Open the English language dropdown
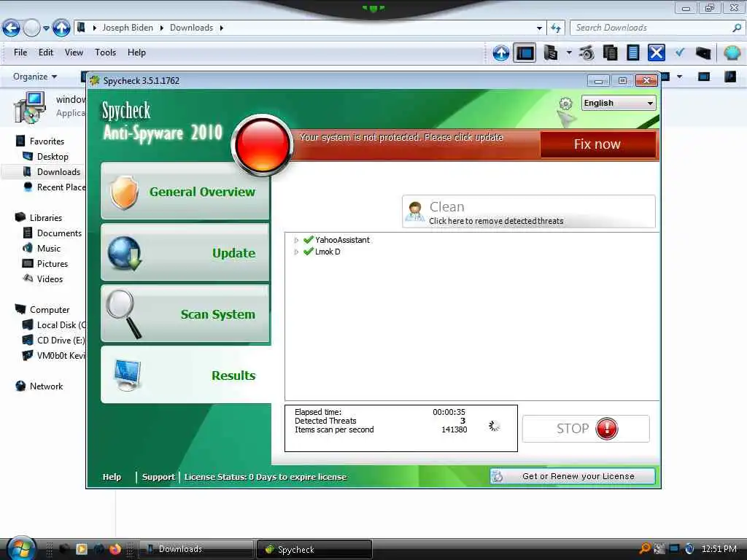The height and width of the screenshot is (560, 747). pyautogui.click(x=619, y=104)
